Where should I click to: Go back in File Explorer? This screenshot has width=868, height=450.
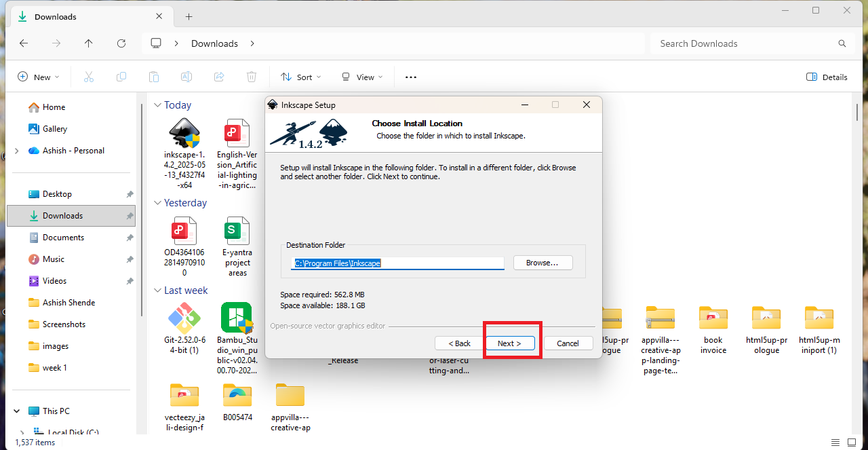[24, 43]
